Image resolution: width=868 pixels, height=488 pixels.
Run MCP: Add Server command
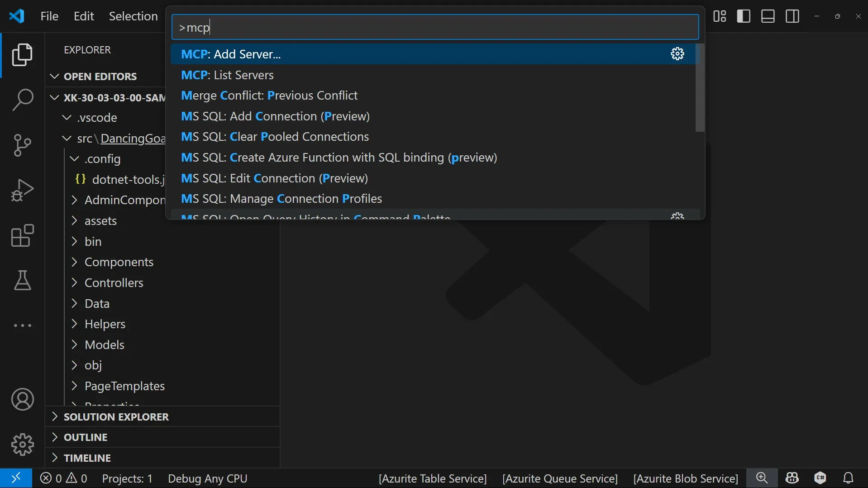click(433, 54)
